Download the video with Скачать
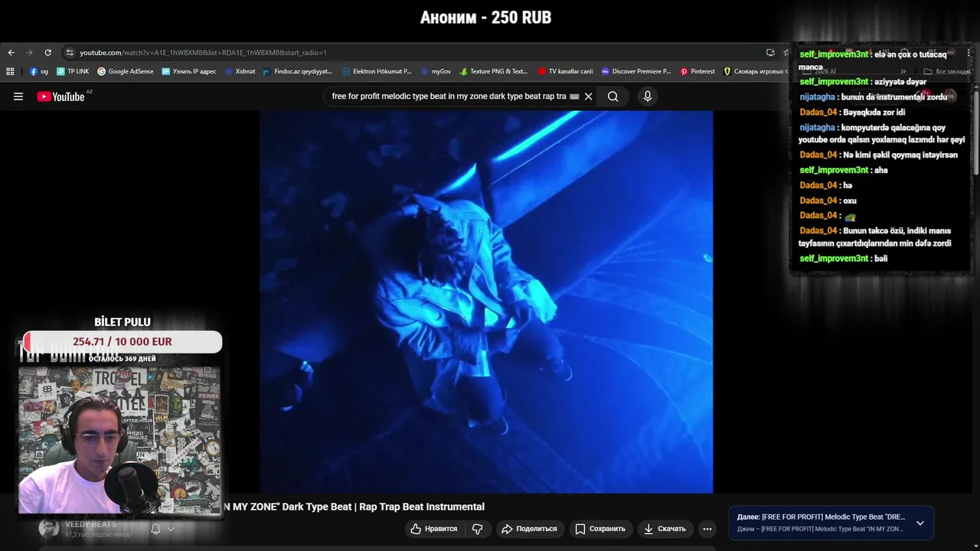The image size is (980, 551). coord(665,529)
